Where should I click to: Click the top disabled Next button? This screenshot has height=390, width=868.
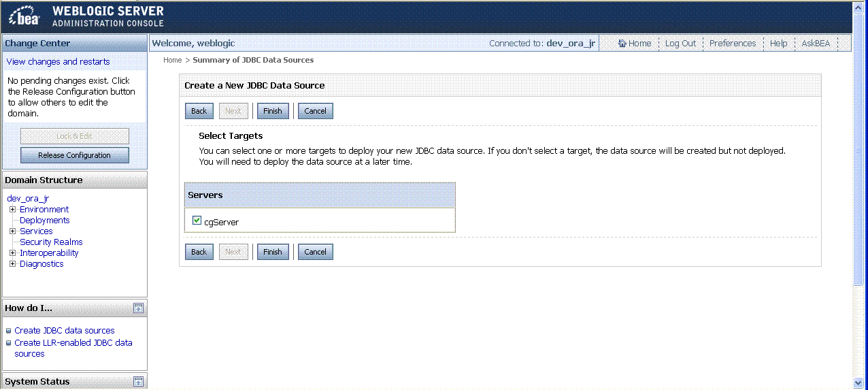(233, 111)
